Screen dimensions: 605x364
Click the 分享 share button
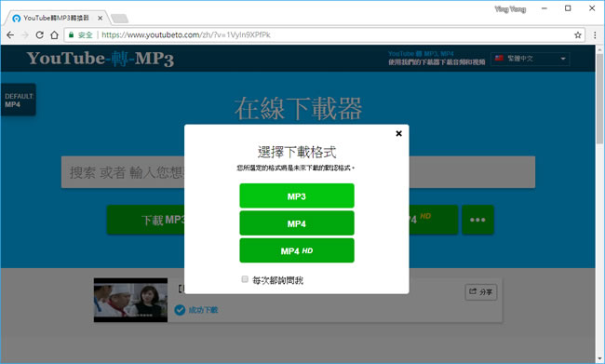(481, 291)
